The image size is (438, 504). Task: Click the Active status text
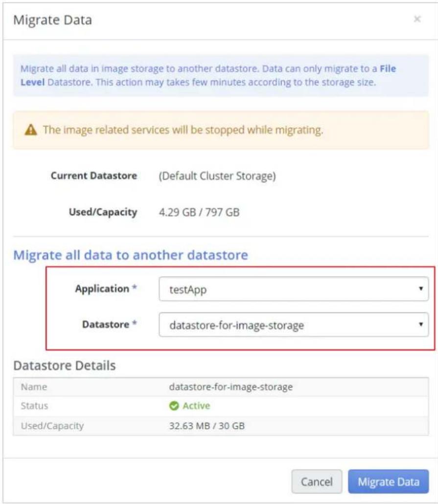tap(196, 406)
